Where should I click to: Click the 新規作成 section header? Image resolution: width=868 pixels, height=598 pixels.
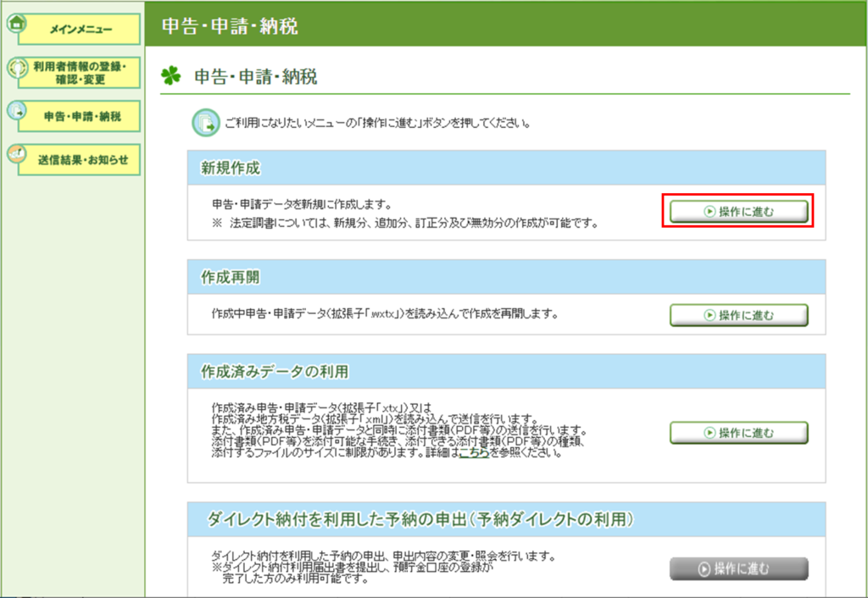(231, 169)
